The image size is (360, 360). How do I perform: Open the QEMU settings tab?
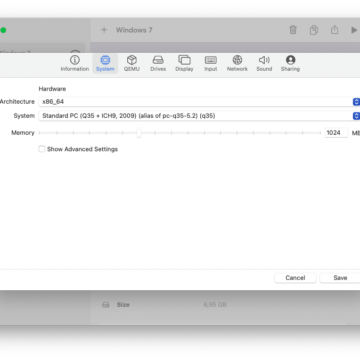point(132,63)
